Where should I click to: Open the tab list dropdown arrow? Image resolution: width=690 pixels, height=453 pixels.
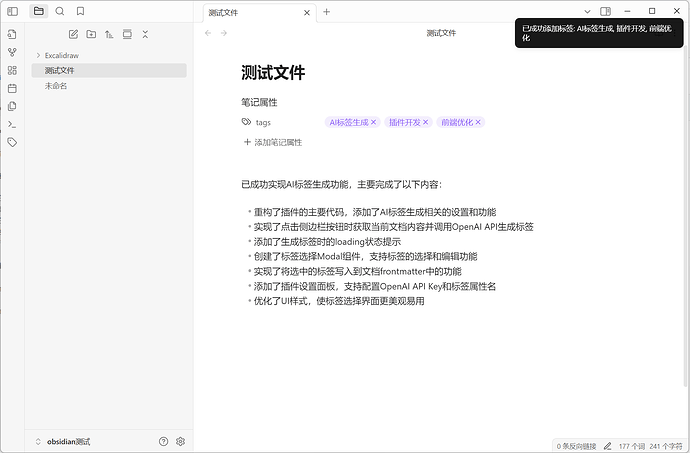click(x=587, y=11)
